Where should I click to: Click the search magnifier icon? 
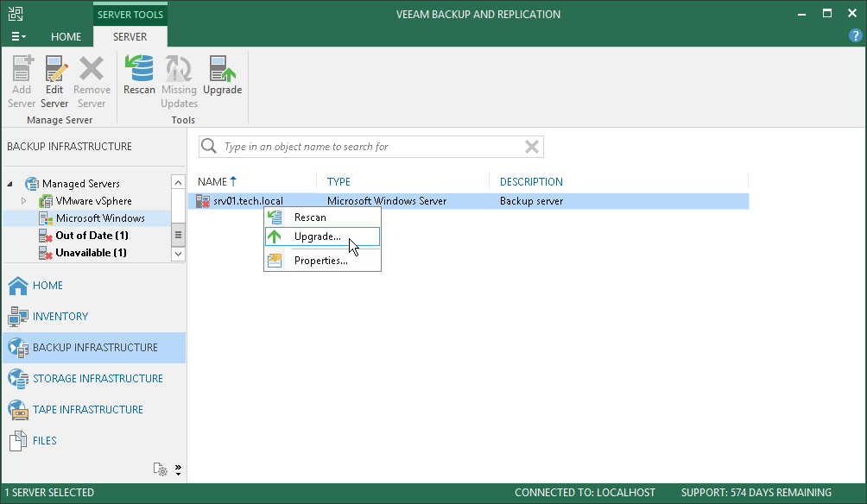click(209, 146)
